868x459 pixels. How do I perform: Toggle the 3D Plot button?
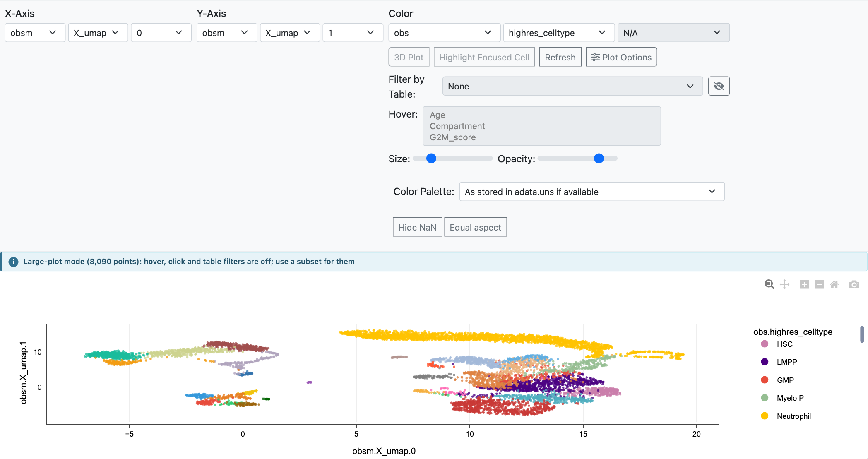(x=409, y=57)
